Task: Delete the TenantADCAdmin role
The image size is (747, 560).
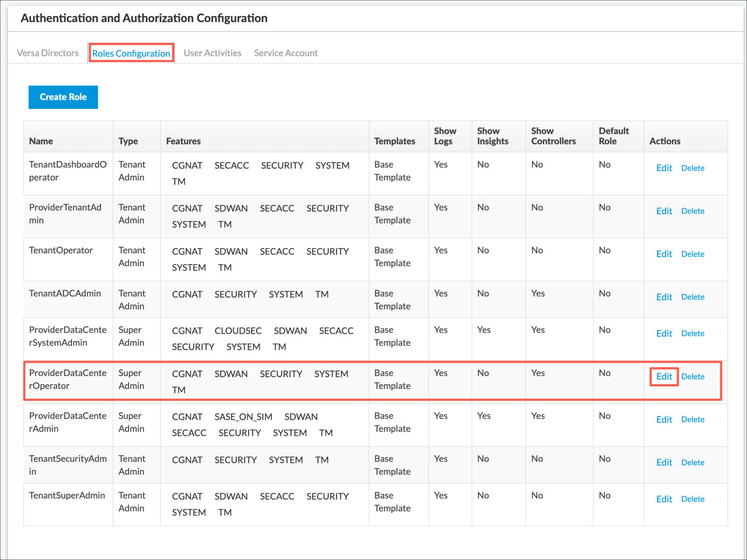Action: pos(693,297)
